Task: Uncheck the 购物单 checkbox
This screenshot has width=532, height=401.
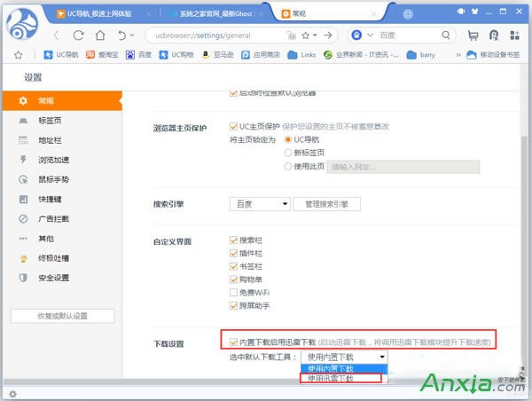Action: pos(234,279)
